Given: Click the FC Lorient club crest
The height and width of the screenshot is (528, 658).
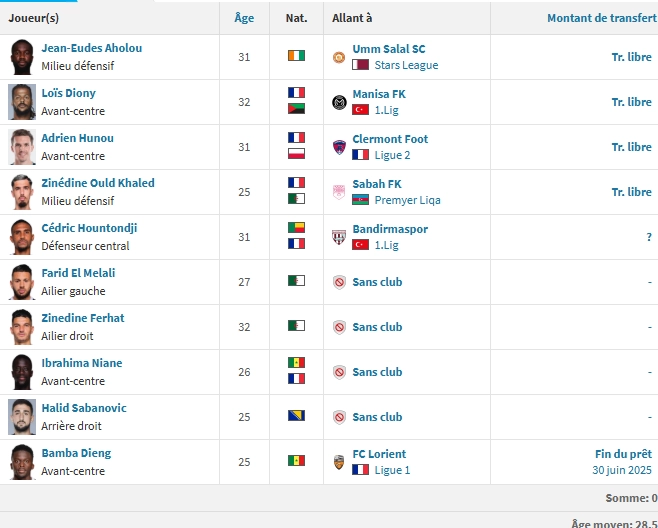Looking at the screenshot, I should (339, 462).
